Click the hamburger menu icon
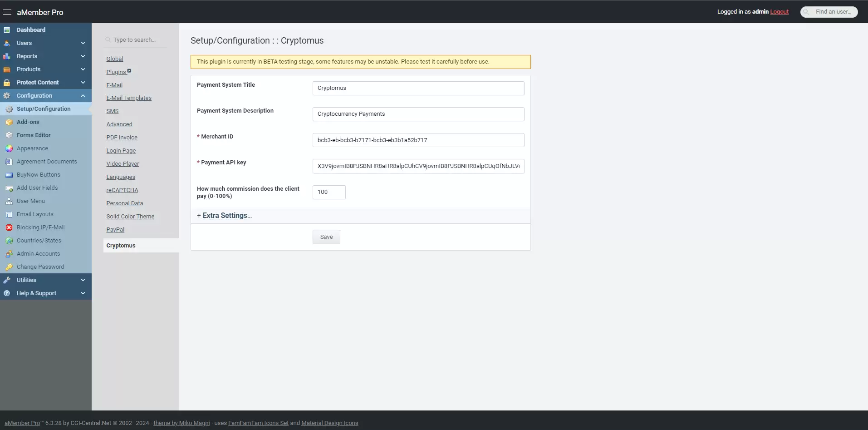Viewport: 868px width, 430px height. coord(7,12)
